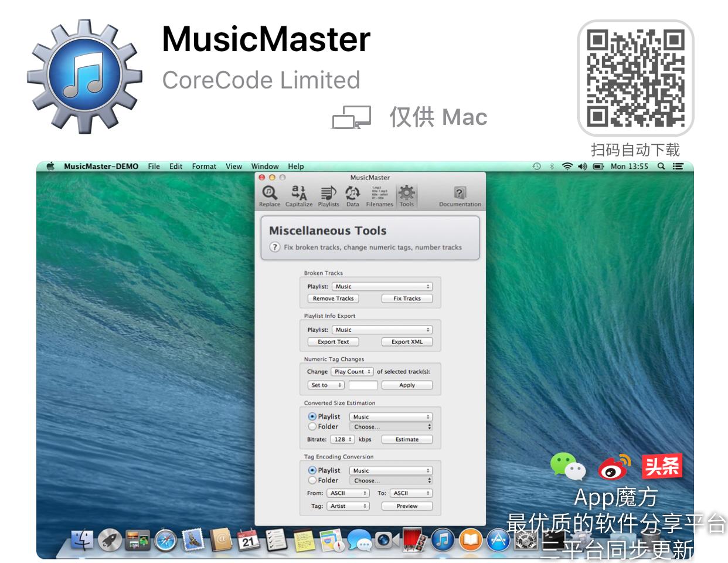This screenshot has width=728, height=563.
Task: Open Messages speech bubbles in Dock
Action: tap(359, 540)
